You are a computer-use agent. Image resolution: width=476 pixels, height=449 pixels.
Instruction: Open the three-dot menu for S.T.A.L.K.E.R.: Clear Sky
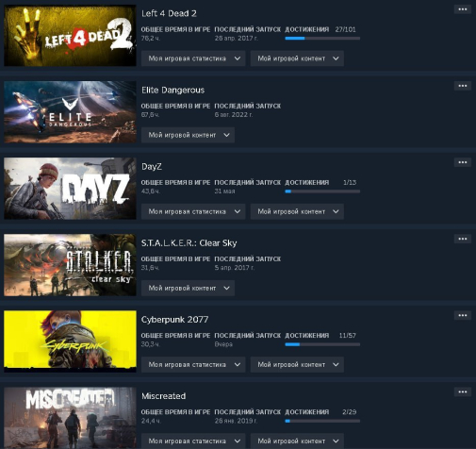463,239
